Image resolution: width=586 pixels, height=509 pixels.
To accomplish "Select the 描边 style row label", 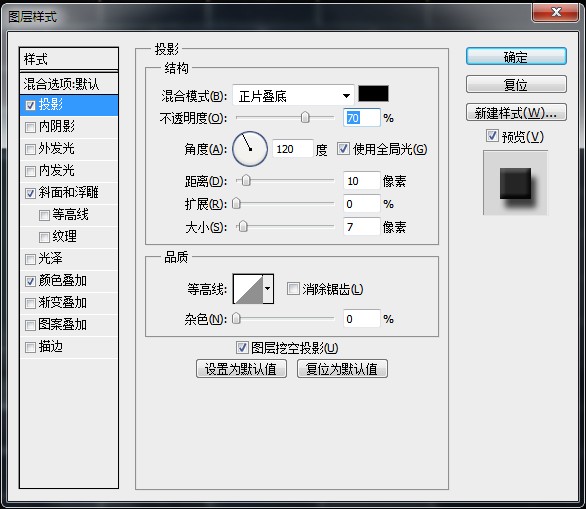I will pyautogui.click(x=51, y=347).
